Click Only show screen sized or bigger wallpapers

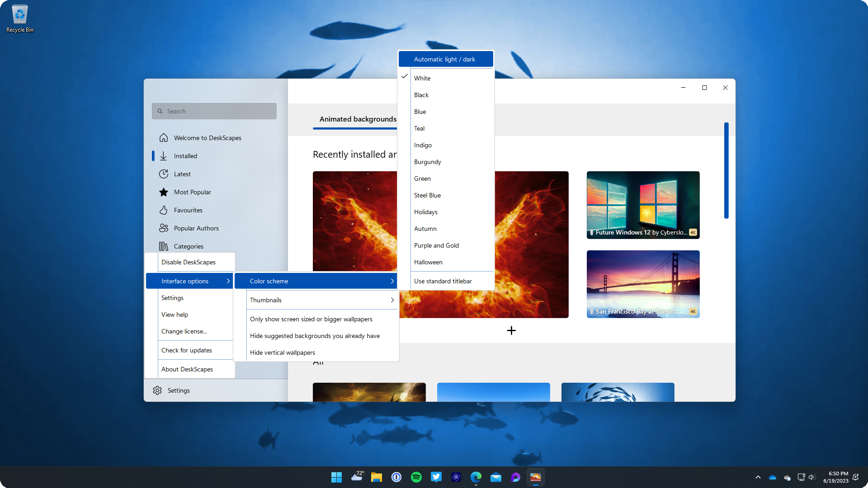point(311,319)
